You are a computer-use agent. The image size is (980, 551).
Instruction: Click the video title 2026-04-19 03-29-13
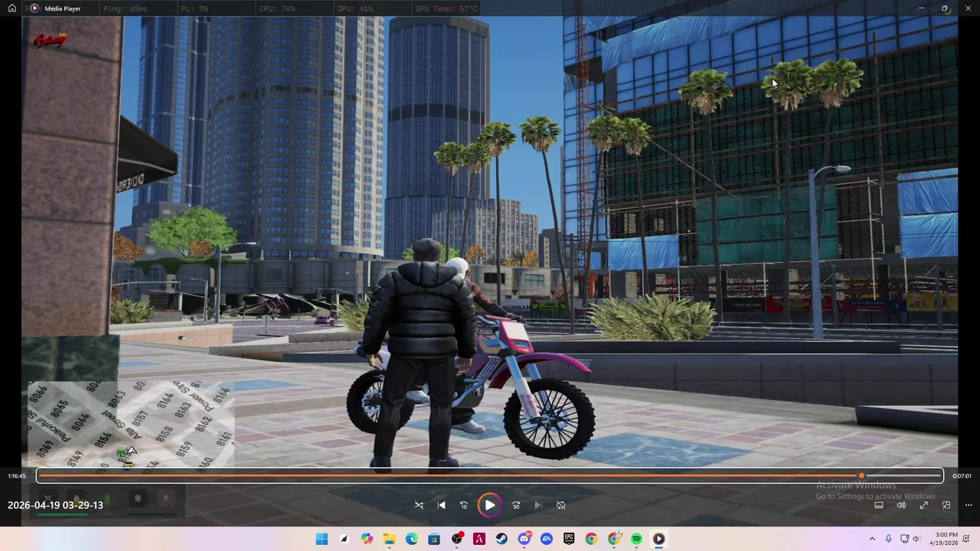pos(55,505)
